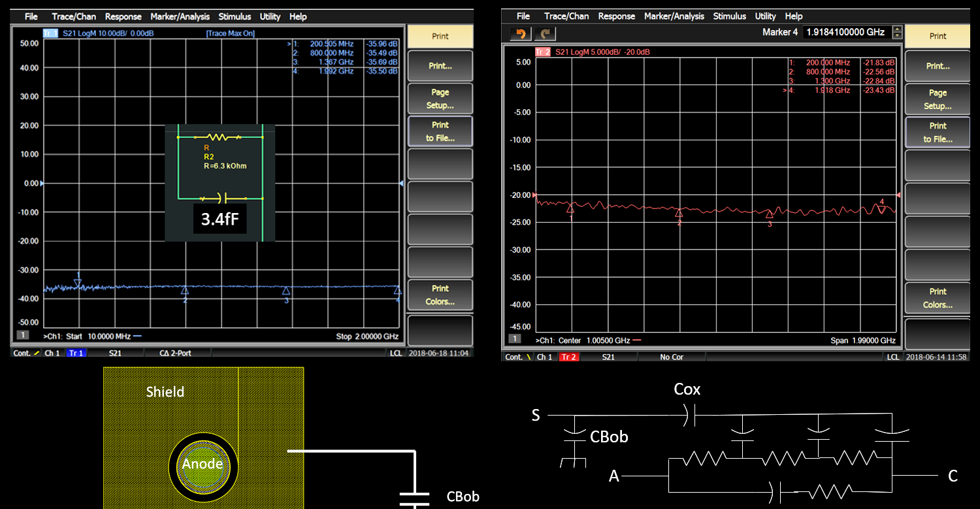980x509 pixels.
Task: Click the window number 1 box beside Center
Action: click(515, 340)
